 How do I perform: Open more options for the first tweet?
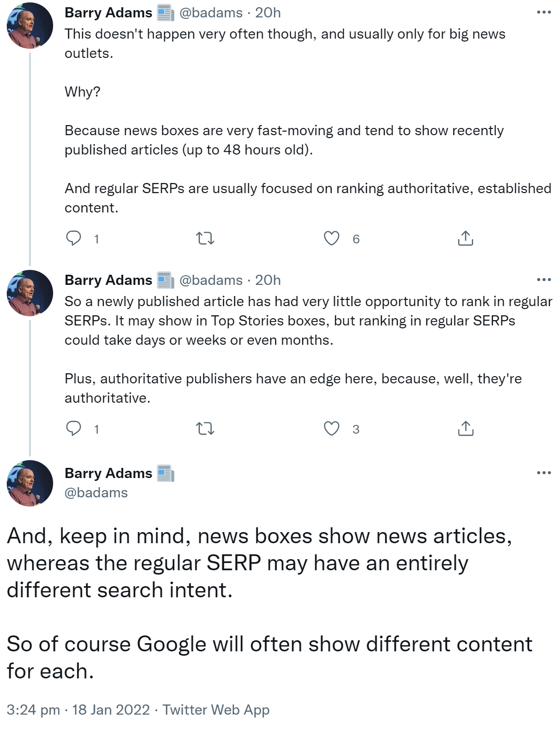(544, 13)
